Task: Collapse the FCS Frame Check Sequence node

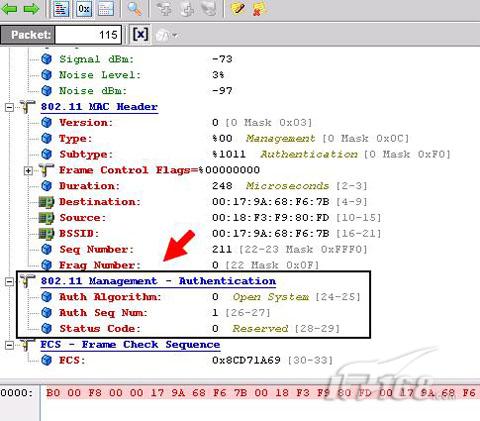Action: (10, 345)
